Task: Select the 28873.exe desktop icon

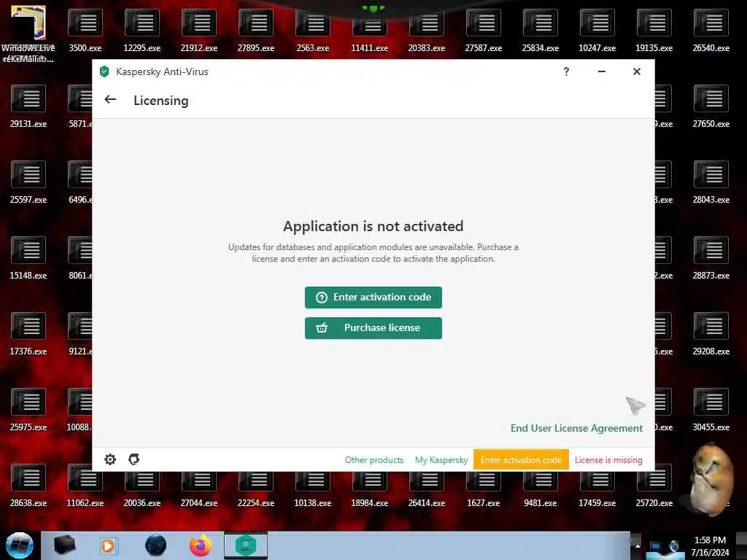Action: (711, 258)
